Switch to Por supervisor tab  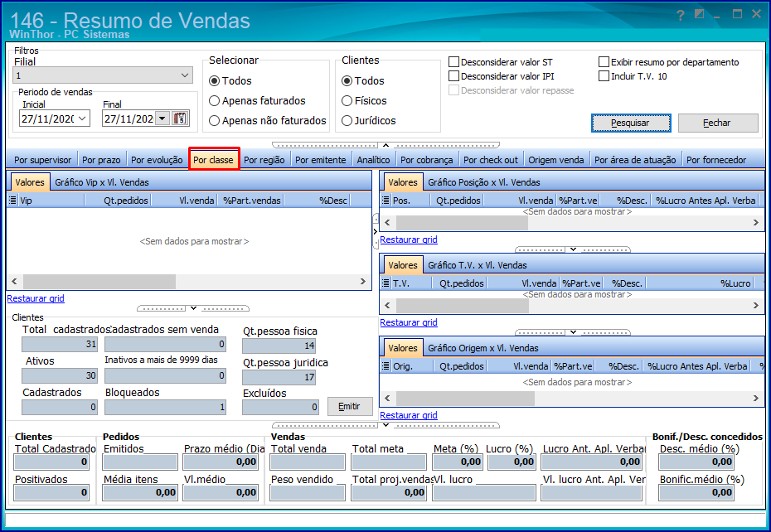click(43, 160)
